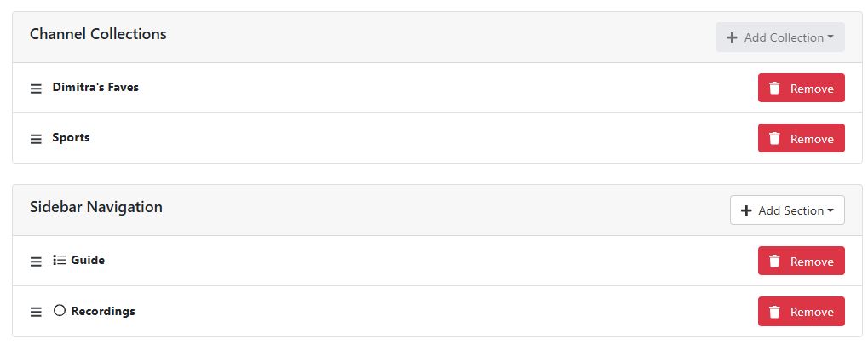Click the trash icon in Sports row

774,139
